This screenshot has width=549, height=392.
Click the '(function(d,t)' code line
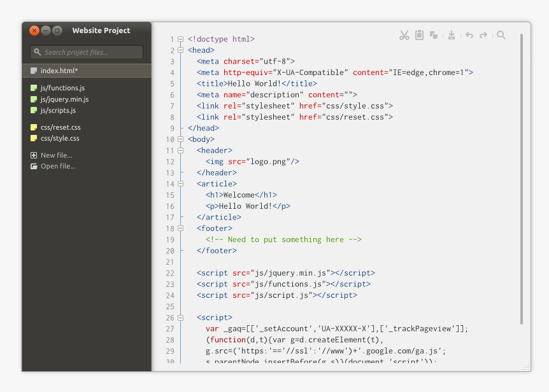[295, 340]
